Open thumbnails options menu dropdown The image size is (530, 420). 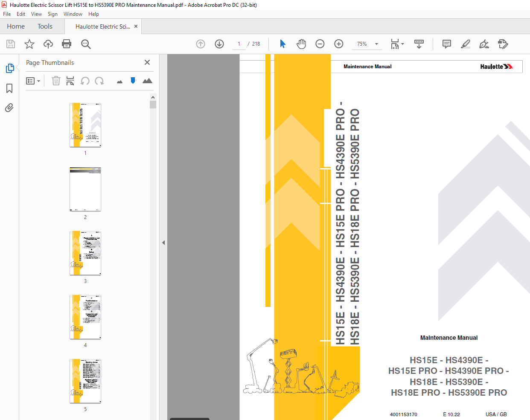(x=33, y=81)
